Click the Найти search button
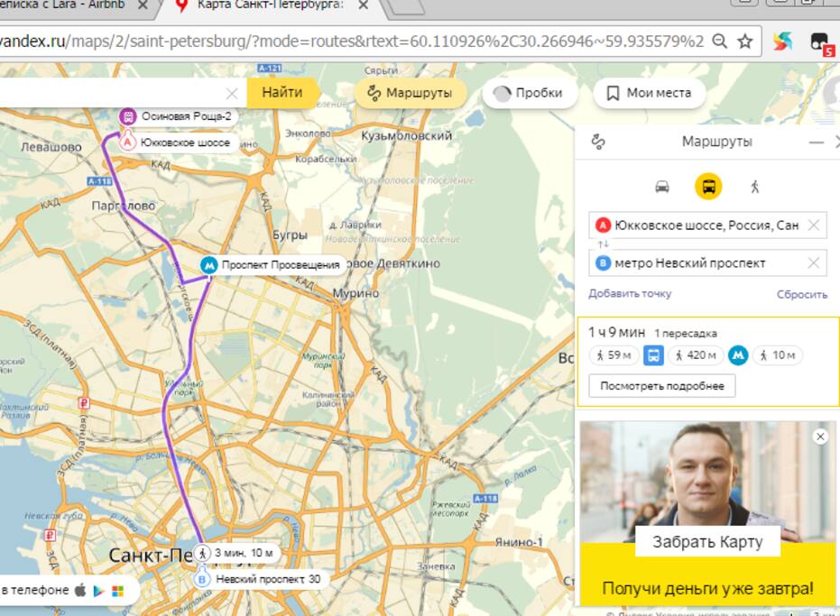The height and width of the screenshot is (616, 840). (x=282, y=92)
